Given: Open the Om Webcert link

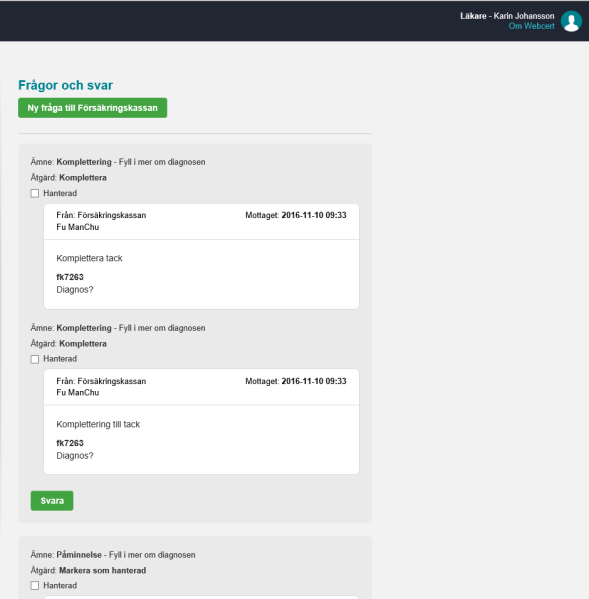Looking at the screenshot, I should [531, 26].
